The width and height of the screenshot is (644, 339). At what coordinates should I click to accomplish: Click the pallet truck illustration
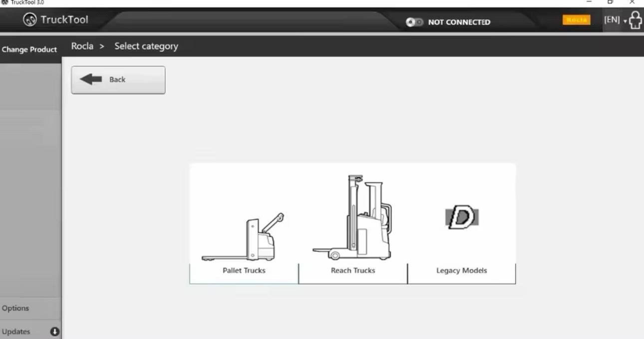click(x=244, y=238)
